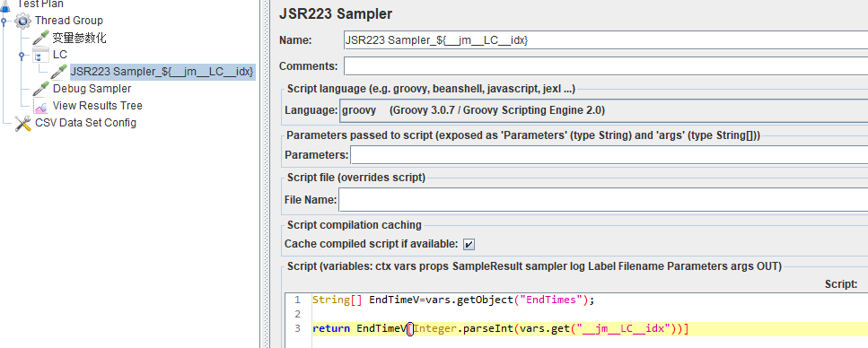Click the Test Plan flask icon

point(5,4)
